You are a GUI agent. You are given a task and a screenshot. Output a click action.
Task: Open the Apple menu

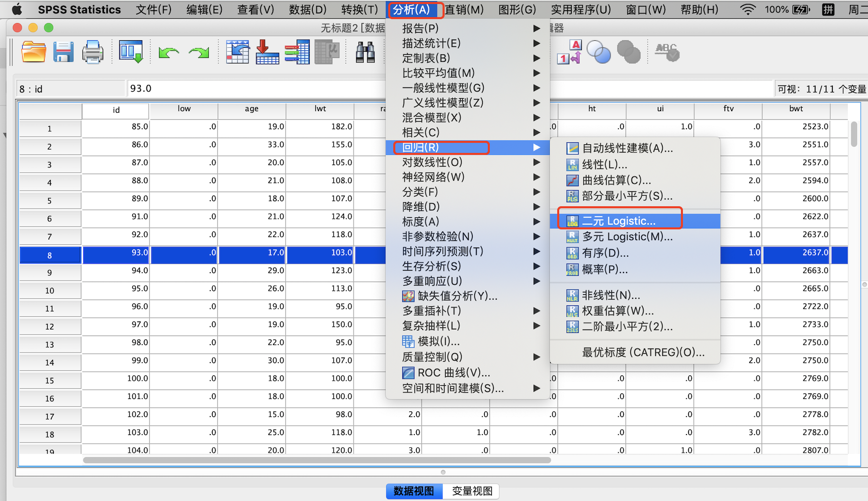click(x=17, y=9)
